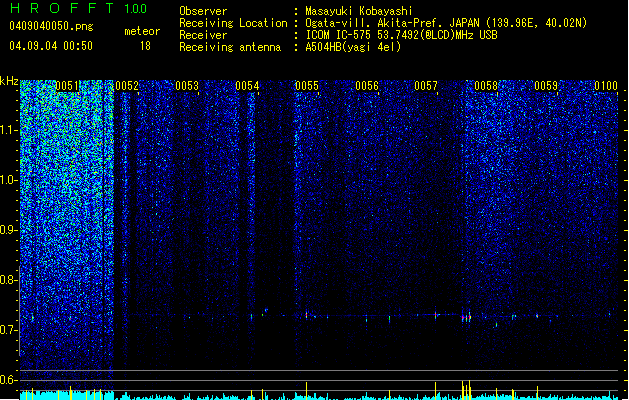Screen dimensions: 629x400
Task: Click the Receiving antenna label
Action: [230, 47]
